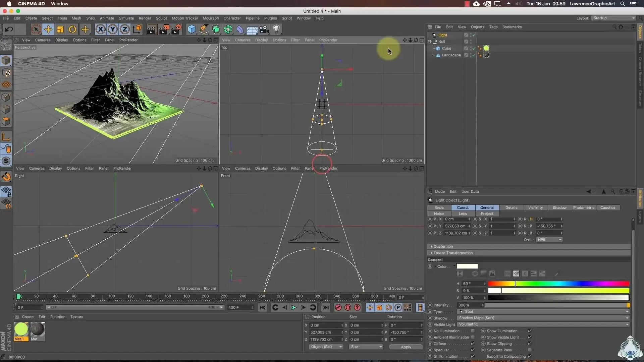The width and height of the screenshot is (644, 362).
Task: Open User Data in Attributes
Action: point(470,192)
